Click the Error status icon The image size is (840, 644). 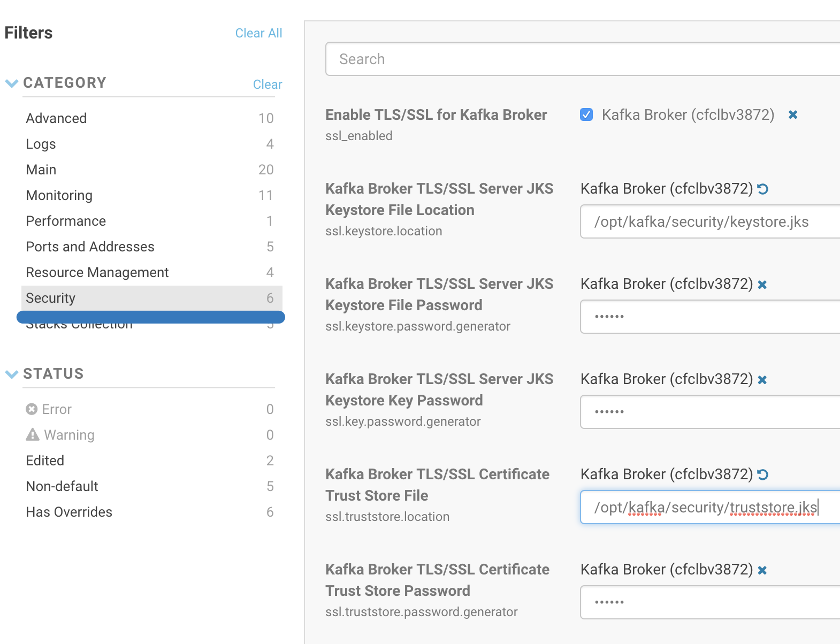click(32, 409)
